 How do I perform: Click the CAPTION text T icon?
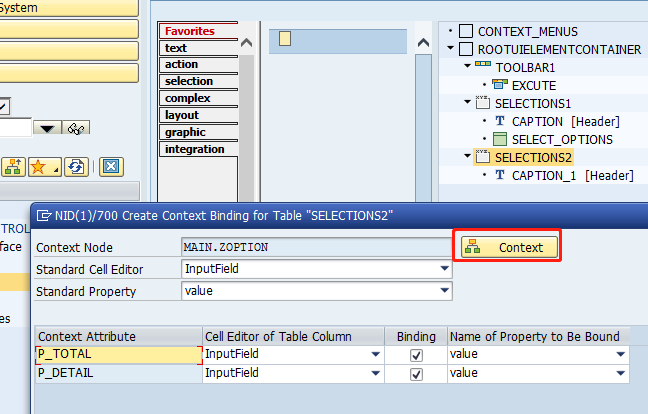pyautogui.click(x=500, y=121)
